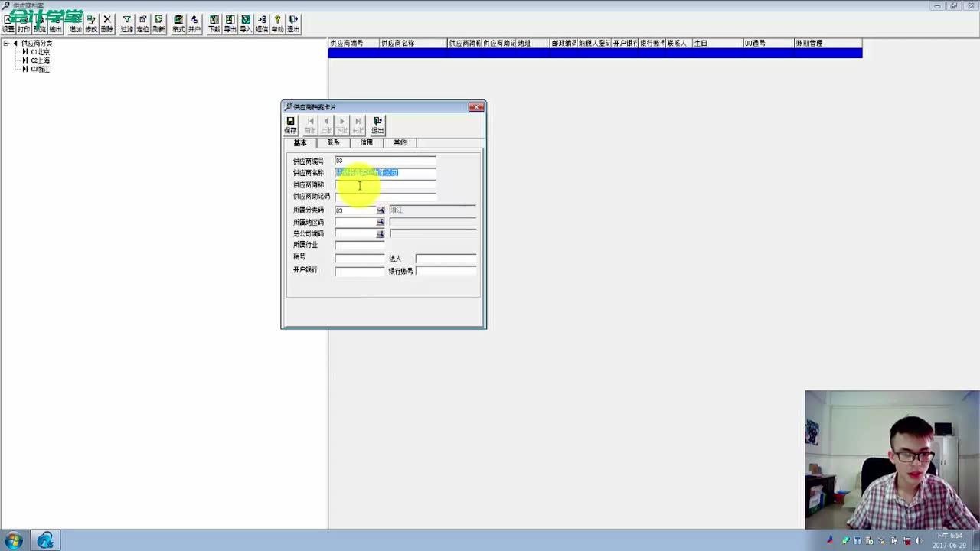The height and width of the screenshot is (551, 980).
Task: Open the 所属地区码 lookup button
Action: click(x=380, y=222)
